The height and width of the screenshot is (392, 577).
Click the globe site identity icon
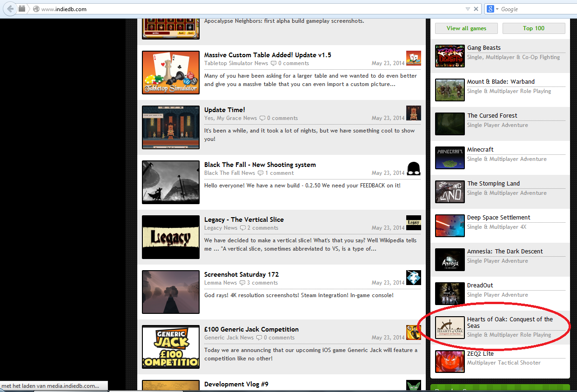(36, 9)
